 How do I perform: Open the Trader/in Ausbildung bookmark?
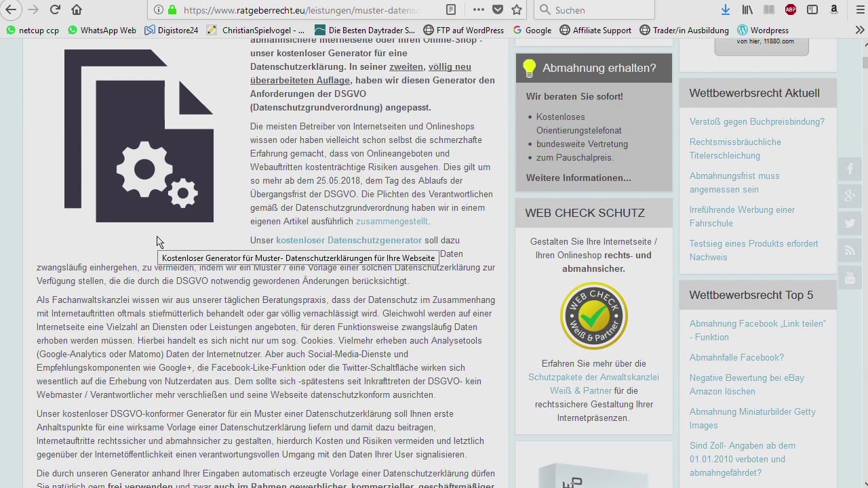click(x=684, y=30)
